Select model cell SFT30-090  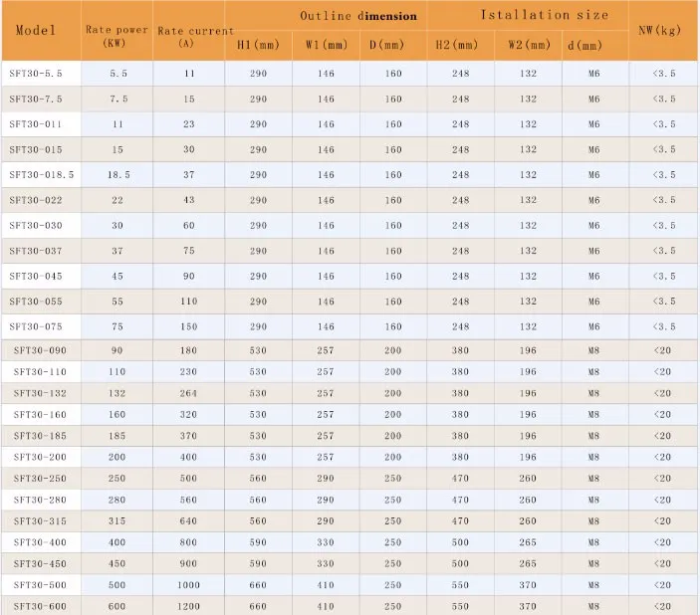(40, 350)
